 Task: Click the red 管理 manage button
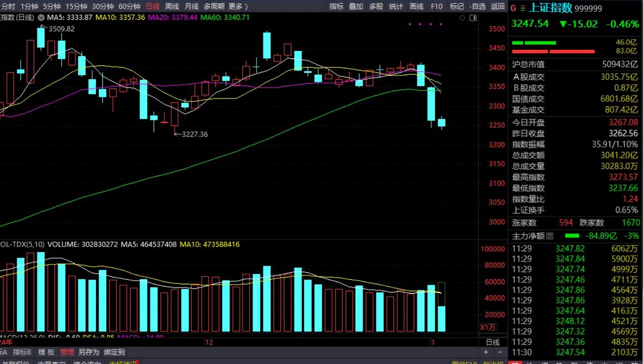point(67,352)
